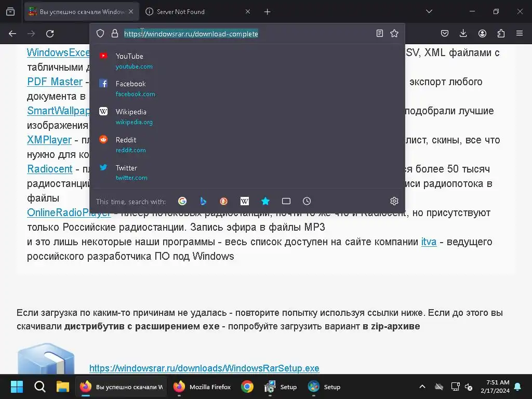
Task: Bookmark this page with the star icon
Action: pos(394,33)
